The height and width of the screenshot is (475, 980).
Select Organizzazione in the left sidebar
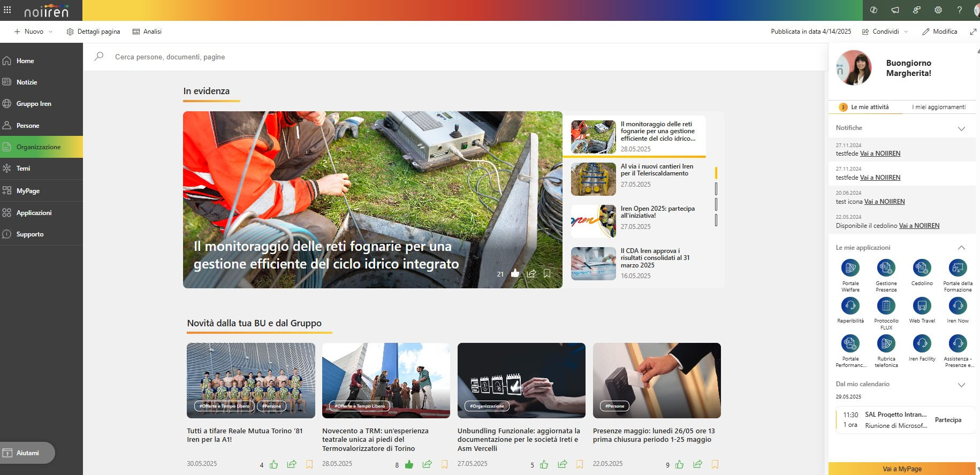[x=39, y=147]
